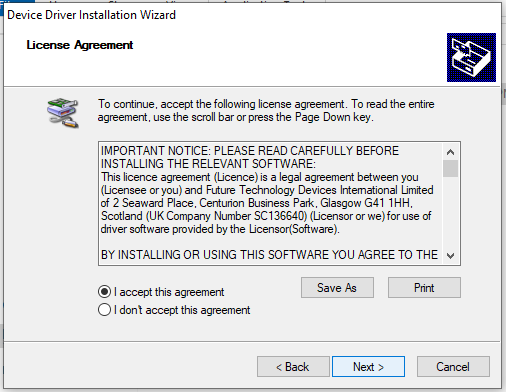Choose "I don't accept this agreement" option

click(x=104, y=310)
